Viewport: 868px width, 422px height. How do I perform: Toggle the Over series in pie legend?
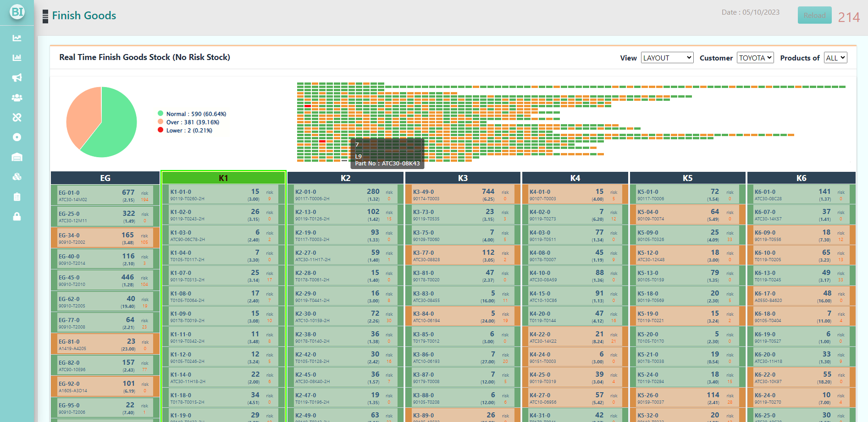188,122
